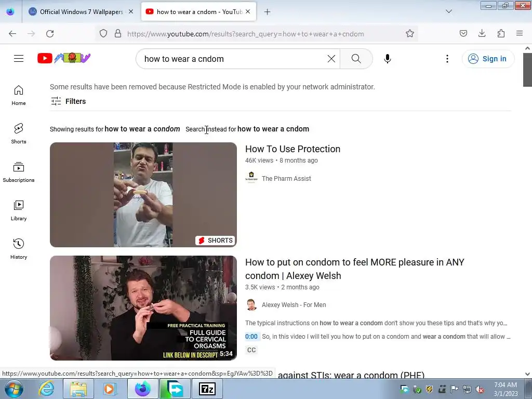Open Library in sidebar

(19, 211)
